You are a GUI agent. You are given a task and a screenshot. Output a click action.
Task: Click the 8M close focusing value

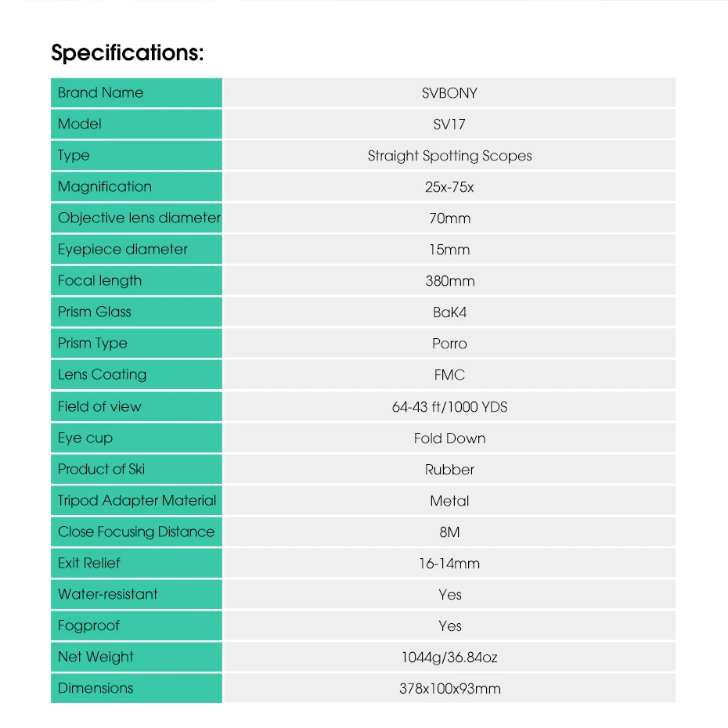tap(449, 532)
